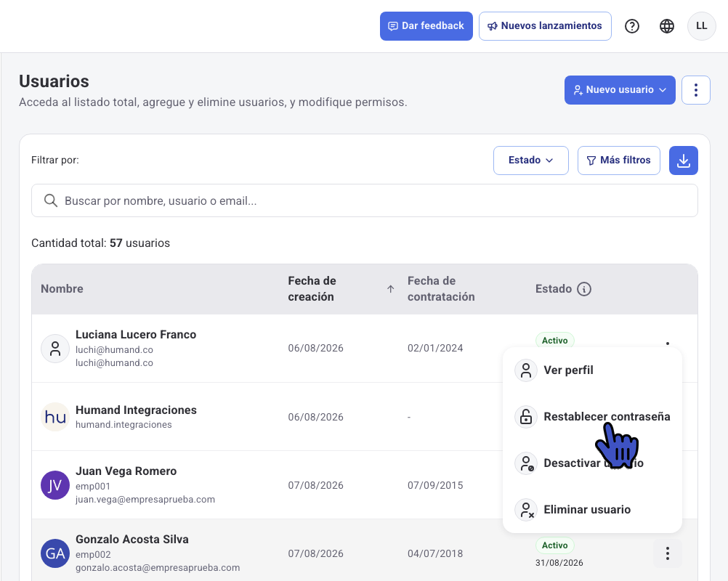
Task: Click Luciana Lucero Franco's avatar icon
Action: coord(55,349)
